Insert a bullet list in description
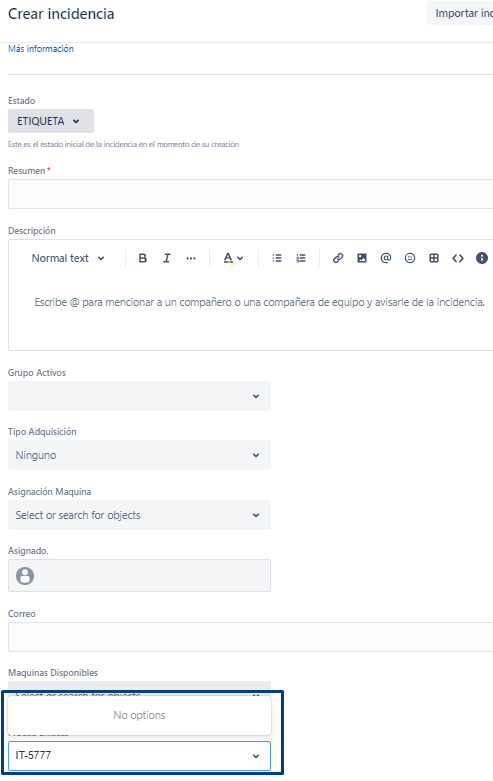Viewport: 493px width, 781px height. point(277,258)
